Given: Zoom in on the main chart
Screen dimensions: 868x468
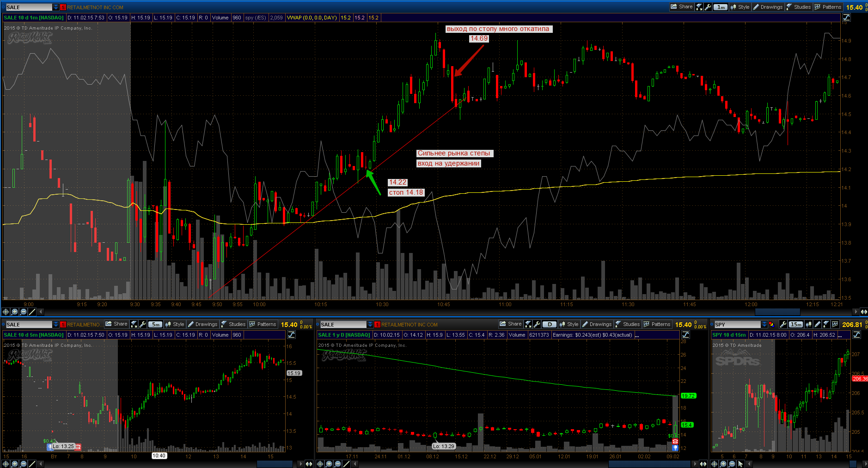Looking at the screenshot, I should click(15, 312).
